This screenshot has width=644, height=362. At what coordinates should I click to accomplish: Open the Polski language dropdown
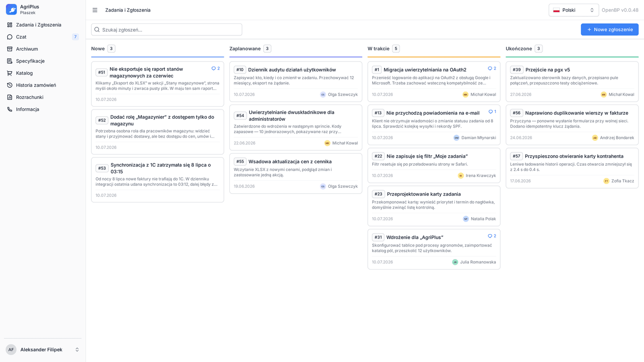[574, 10]
